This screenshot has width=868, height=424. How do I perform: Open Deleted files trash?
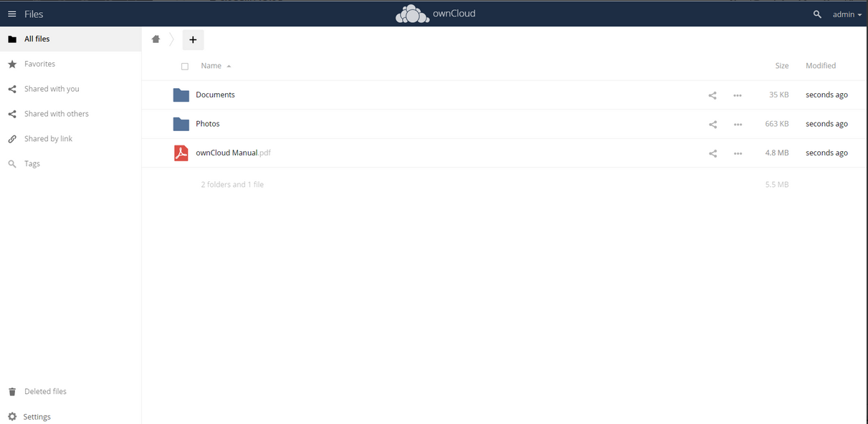coord(45,392)
